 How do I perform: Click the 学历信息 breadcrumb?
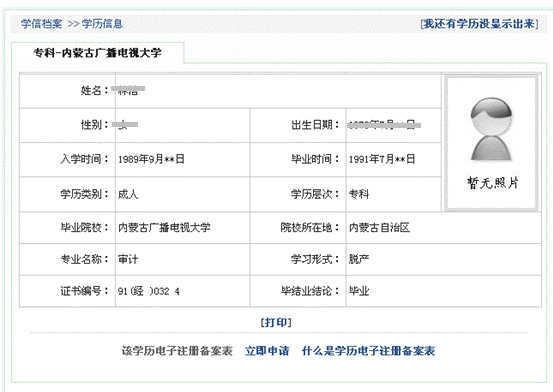pos(102,24)
